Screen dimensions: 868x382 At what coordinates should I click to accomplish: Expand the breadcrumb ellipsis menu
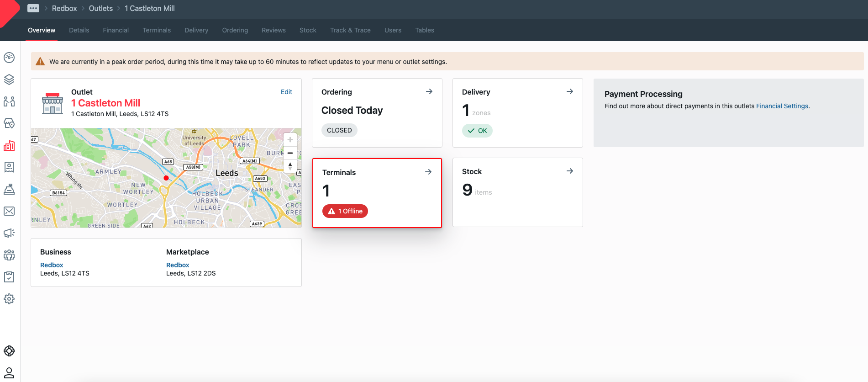tap(33, 8)
